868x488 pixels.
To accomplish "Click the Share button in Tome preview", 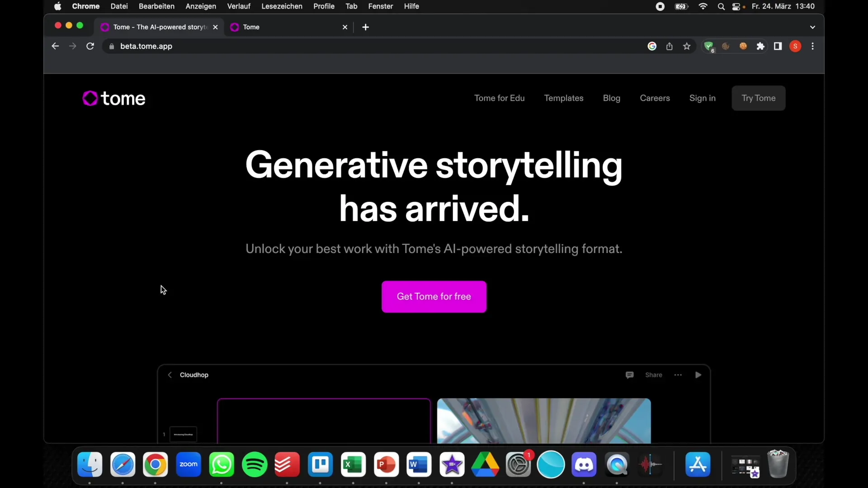I will pyautogui.click(x=653, y=374).
